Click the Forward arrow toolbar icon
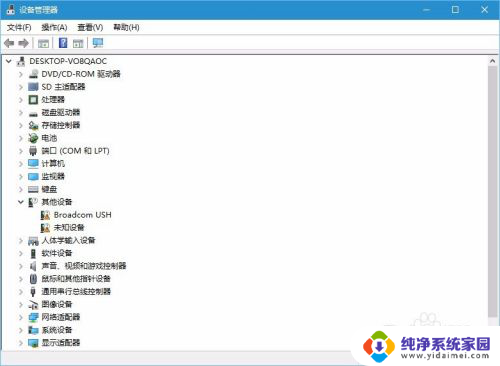Screen dimensions: 500x366 (23, 43)
